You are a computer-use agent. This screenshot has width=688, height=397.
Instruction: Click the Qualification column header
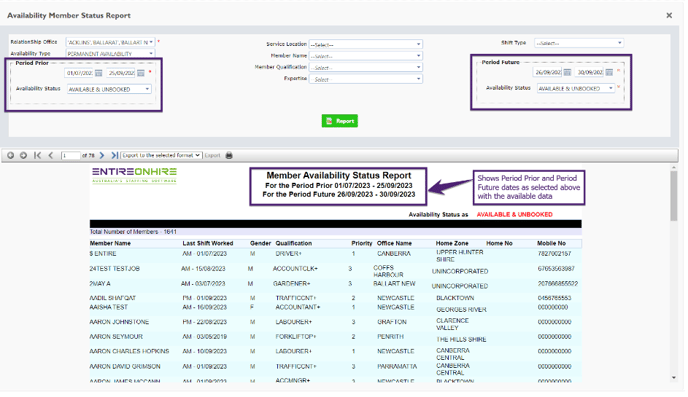click(x=294, y=243)
